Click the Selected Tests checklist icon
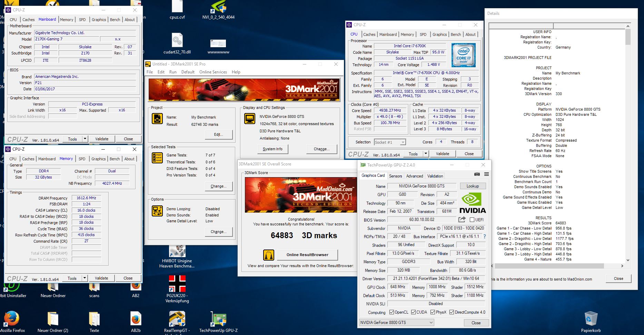Screen dimensions: 644x335 pyautogui.click(x=157, y=158)
